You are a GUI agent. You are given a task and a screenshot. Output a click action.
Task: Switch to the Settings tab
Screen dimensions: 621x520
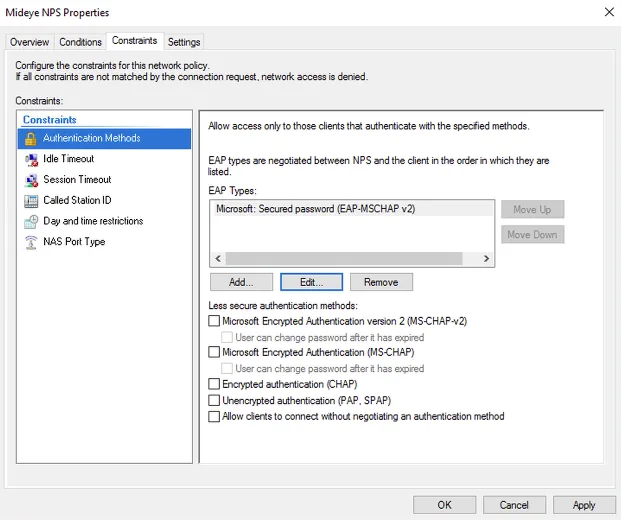pos(184,42)
